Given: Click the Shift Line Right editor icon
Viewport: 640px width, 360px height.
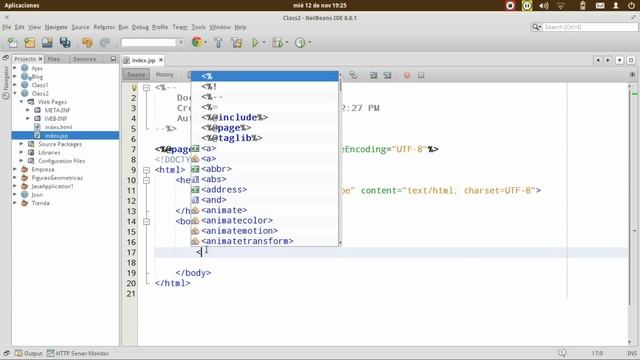Looking at the screenshot, I should pyautogui.click(x=387, y=75).
